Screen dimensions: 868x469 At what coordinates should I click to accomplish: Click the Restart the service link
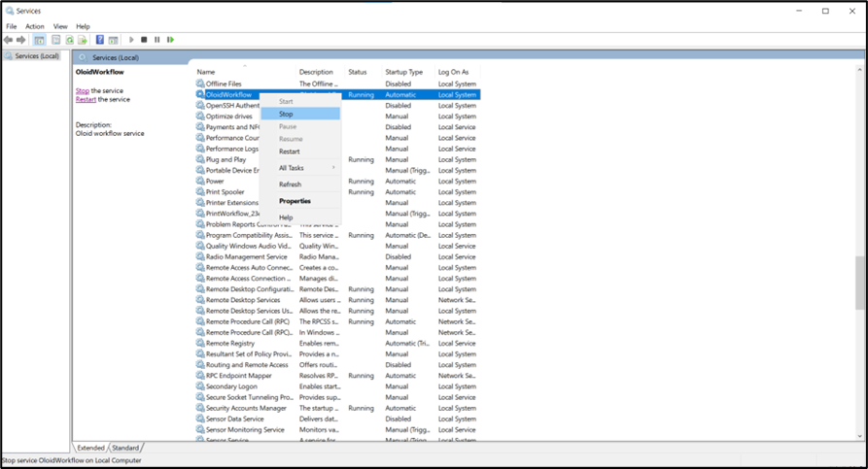click(x=86, y=100)
